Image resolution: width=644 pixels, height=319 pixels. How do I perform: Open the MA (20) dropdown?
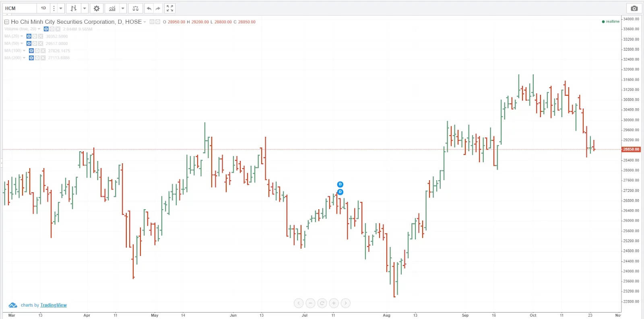click(x=22, y=36)
